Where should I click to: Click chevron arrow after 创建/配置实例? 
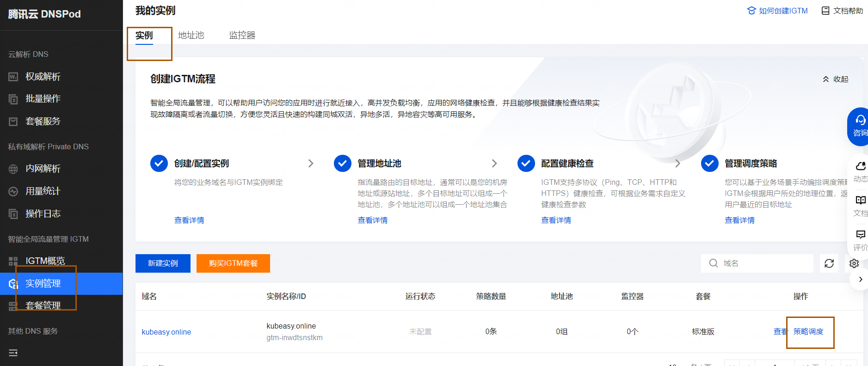(311, 163)
